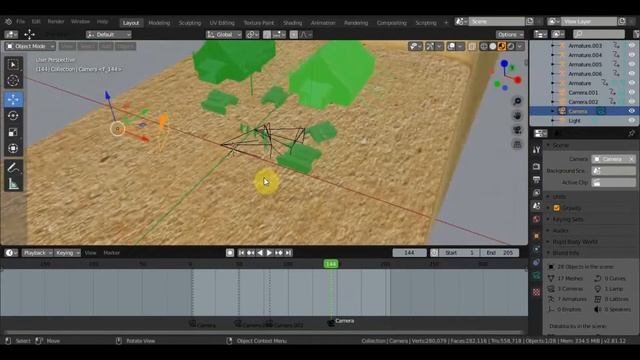Select the Annotate tool

(x=13, y=167)
